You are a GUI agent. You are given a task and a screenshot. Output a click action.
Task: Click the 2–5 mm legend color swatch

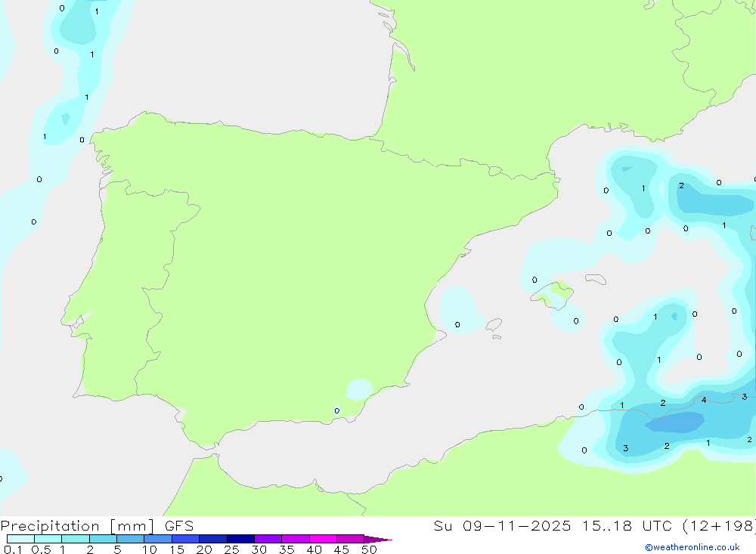click(x=103, y=539)
